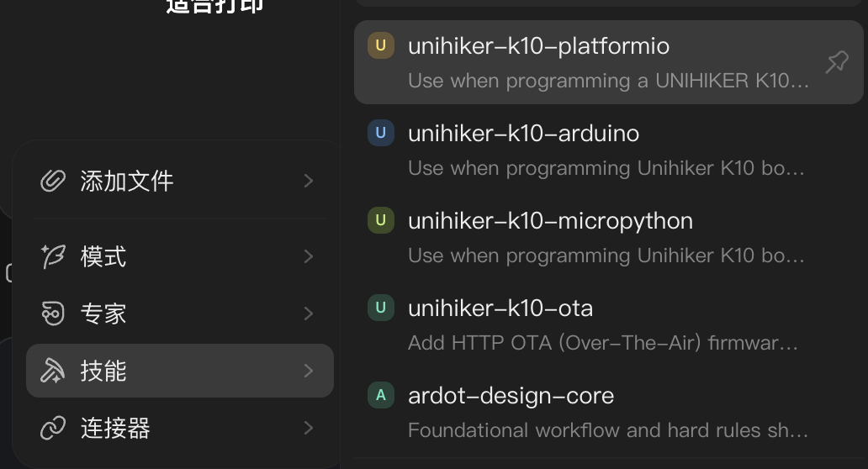Expand the 技能 submenu arrow

point(309,371)
